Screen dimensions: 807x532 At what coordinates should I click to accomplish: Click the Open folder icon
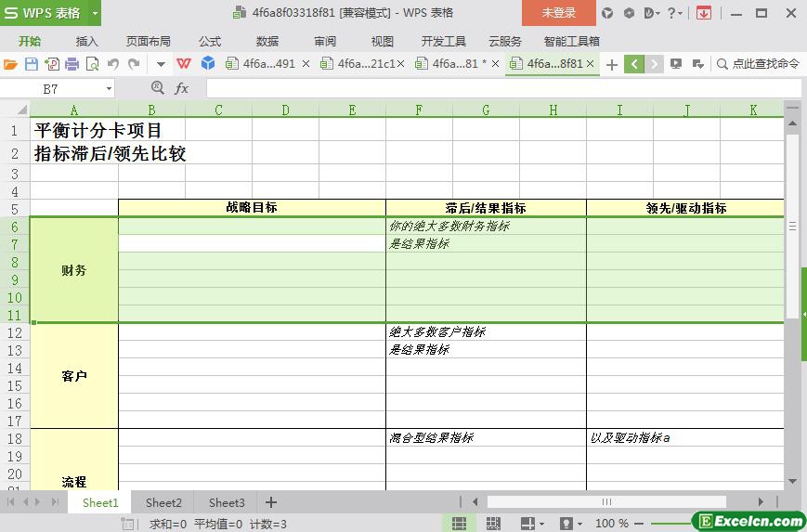pos(10,64)
